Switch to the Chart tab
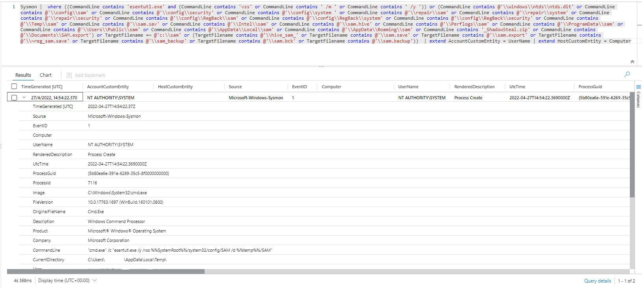The image size is (644, 288). click(x=46, y=75)
